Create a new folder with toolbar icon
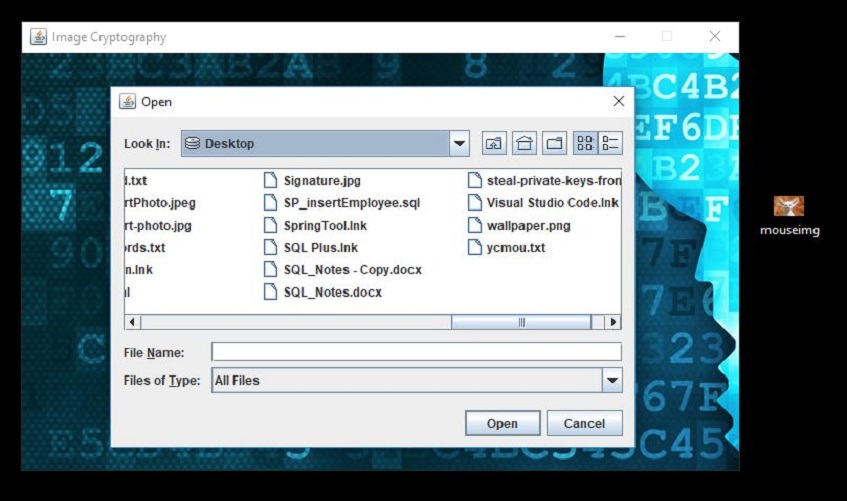 pyautogui.click(x=554, y=143)
